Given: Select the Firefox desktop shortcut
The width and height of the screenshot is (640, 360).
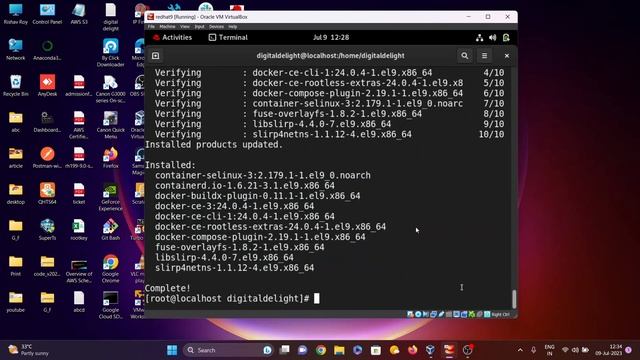Looking at the screenshot, I should pos(111,158).
